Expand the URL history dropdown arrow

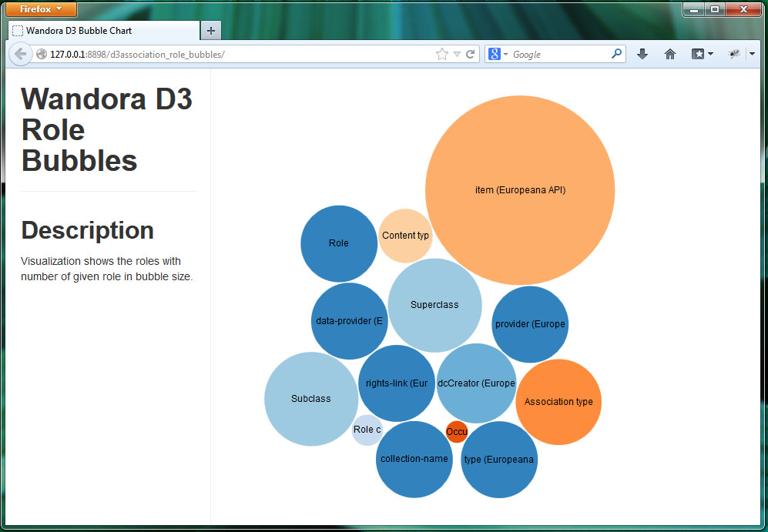pos(457,55)
